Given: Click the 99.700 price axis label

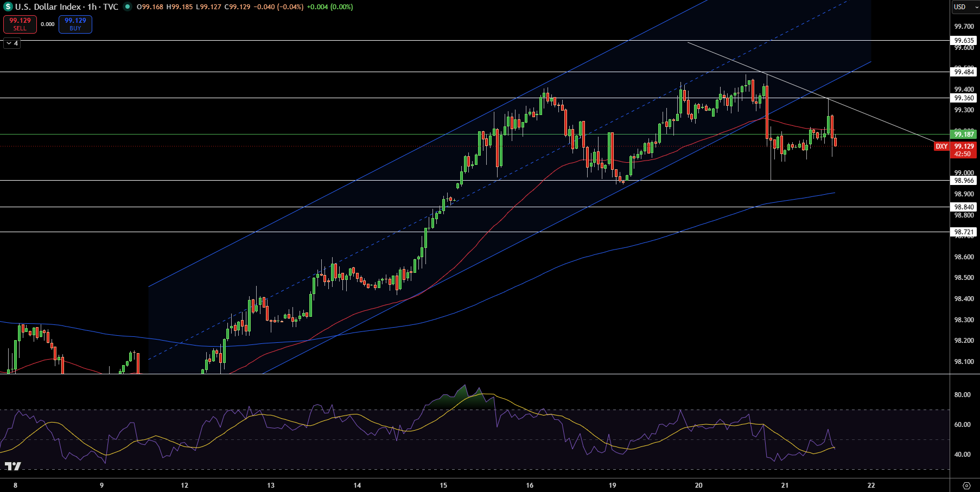Looking at the screenshot, I should click(x=964, y=27).
